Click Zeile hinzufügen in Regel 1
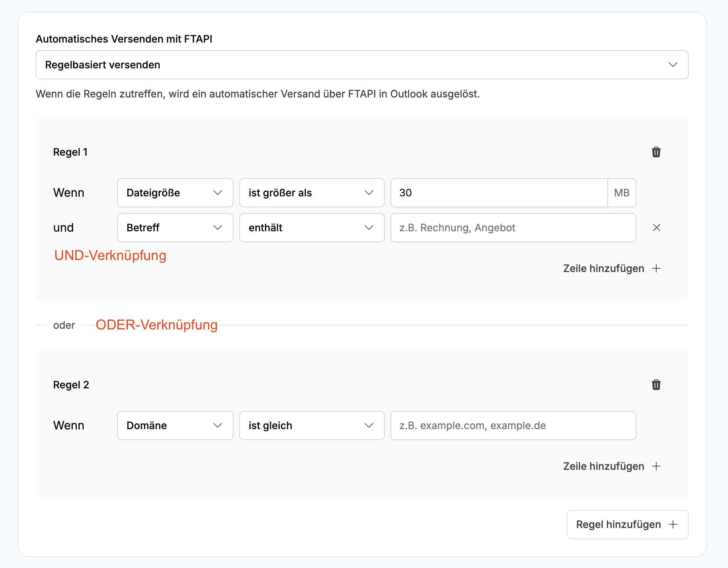The image size is (728, 568). pyautogui.click(x=604, y=268)
